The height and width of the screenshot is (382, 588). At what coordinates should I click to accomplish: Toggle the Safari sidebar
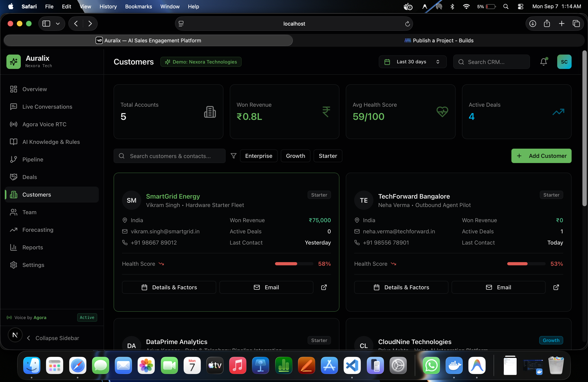tap(46, 24)
